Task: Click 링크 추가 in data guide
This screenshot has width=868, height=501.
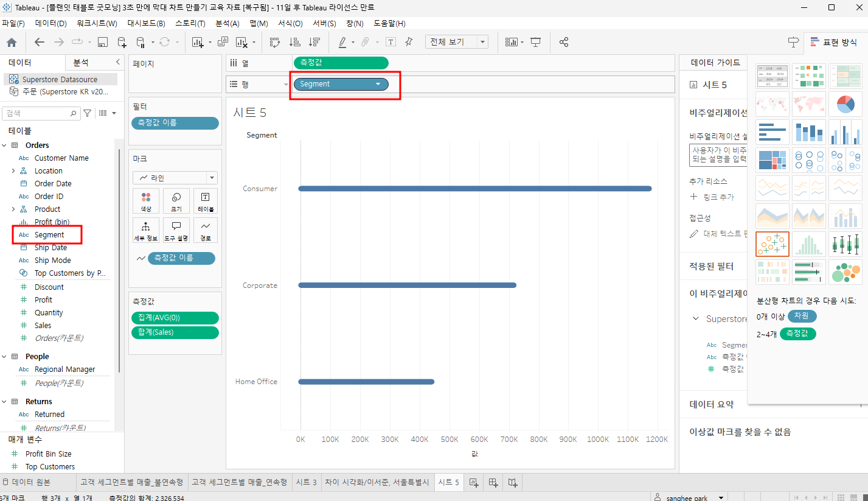Action: pos(712,197)
